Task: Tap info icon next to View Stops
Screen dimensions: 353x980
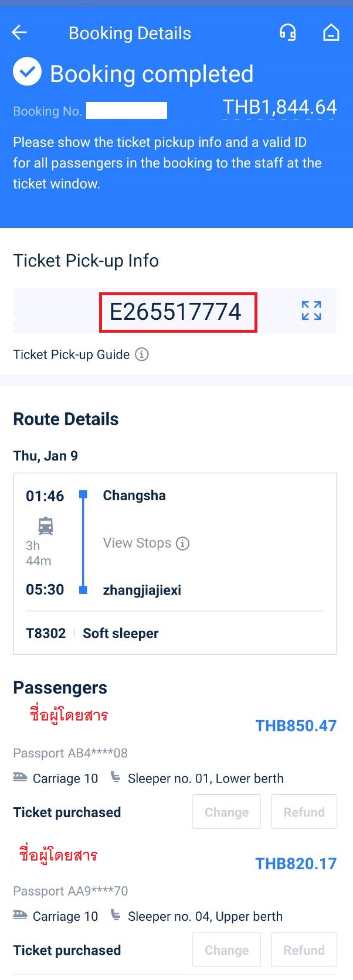Action: pyautogui.click(x=183, y=544)
